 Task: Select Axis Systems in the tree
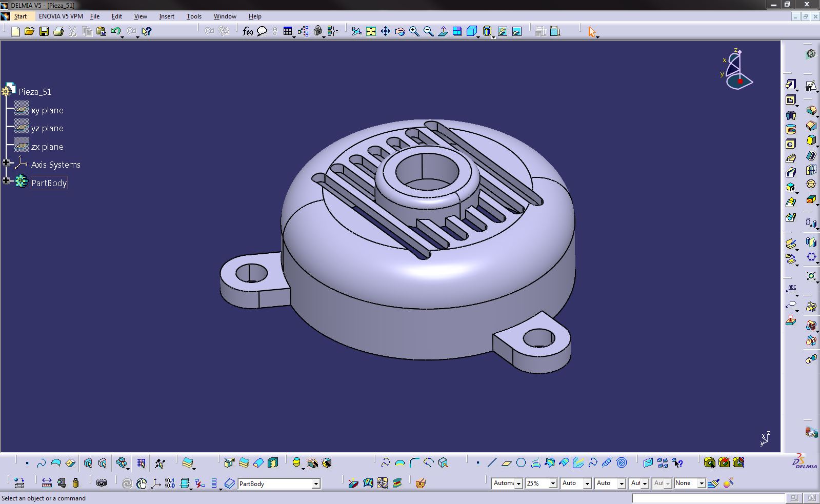(55, 165)
